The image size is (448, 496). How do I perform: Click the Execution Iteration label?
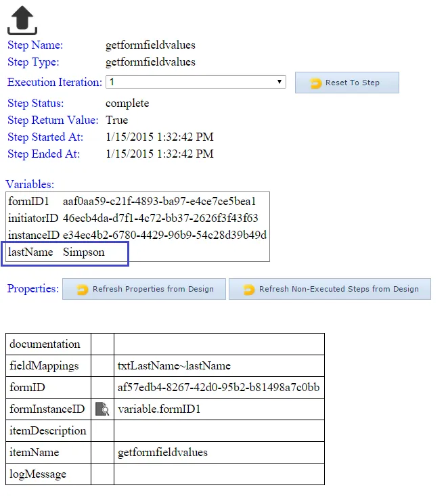pyautogui.click(x=55, y=83)
